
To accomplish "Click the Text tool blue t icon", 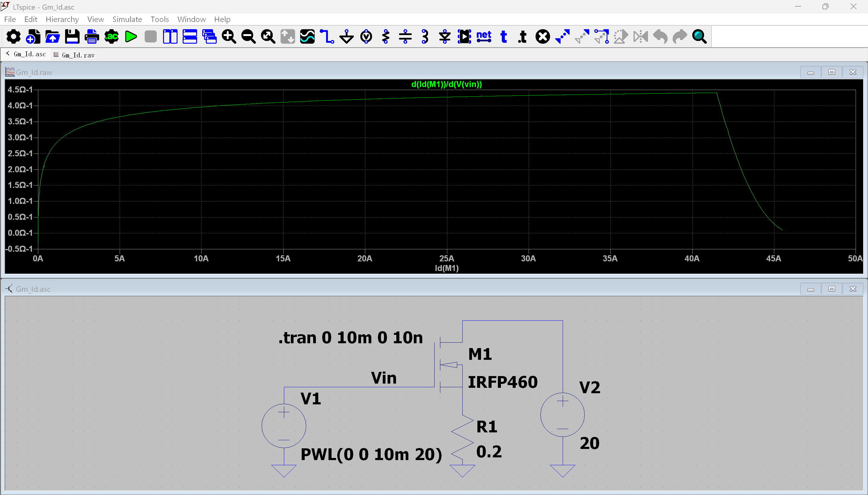I will (504, 36).
